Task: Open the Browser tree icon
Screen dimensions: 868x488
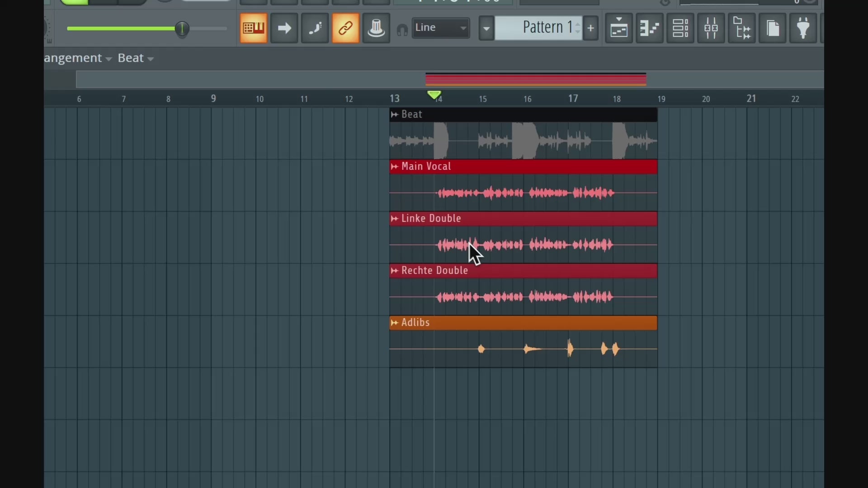Action: tap(742, 28)
